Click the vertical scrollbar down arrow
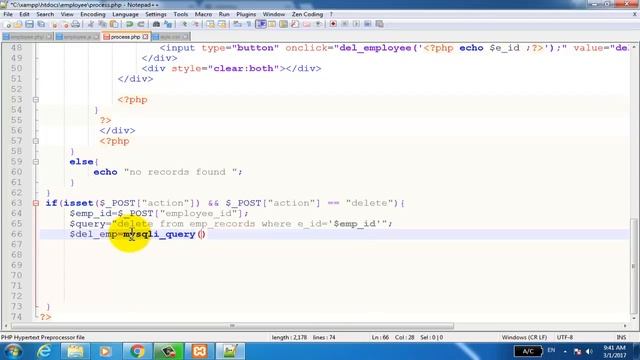This screenshot has height=360, width=640. click(x=634, y=318)
